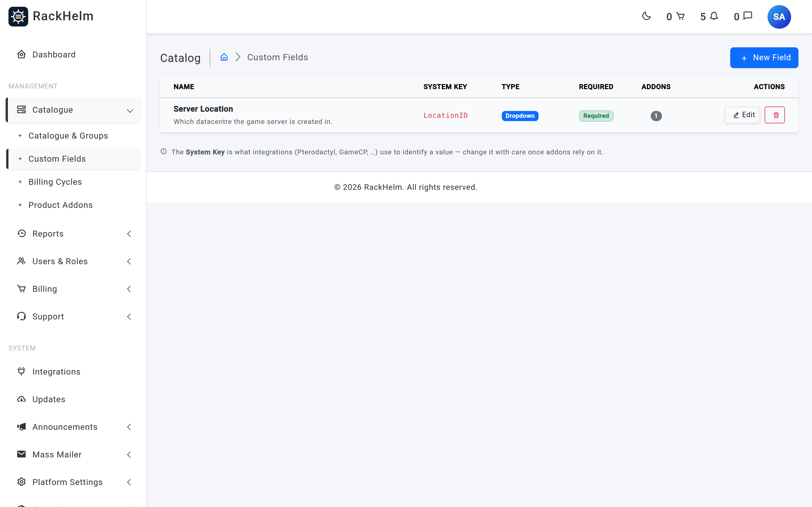Collapse the Catalogue menu chevron
The height and width of the screenshot is (507, 812).
130,110
